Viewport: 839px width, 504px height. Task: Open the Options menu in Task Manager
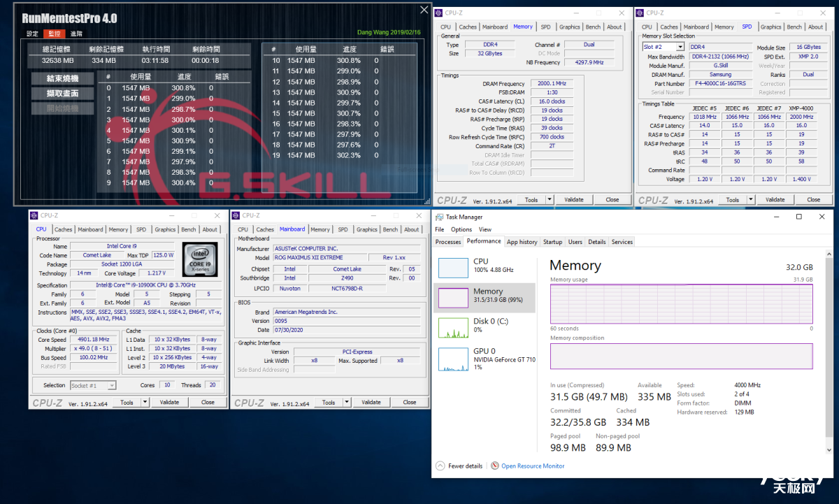(461, 229)
